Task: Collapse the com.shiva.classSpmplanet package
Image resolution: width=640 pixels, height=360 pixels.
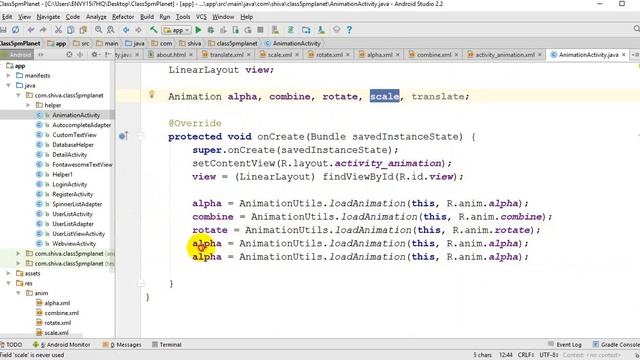Action: click(x=18, y=95)
